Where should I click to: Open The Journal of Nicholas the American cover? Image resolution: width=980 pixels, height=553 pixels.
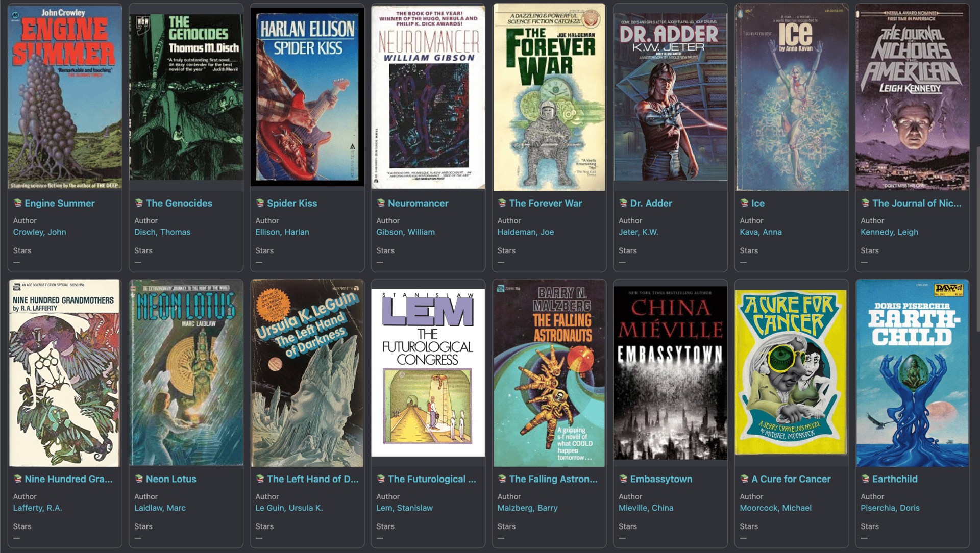(912, 97)
